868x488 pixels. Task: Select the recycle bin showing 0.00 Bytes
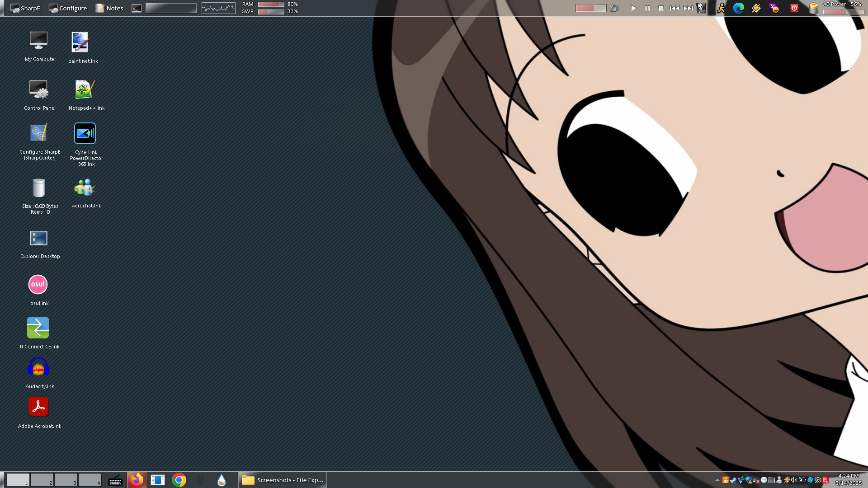pos(40,196)
